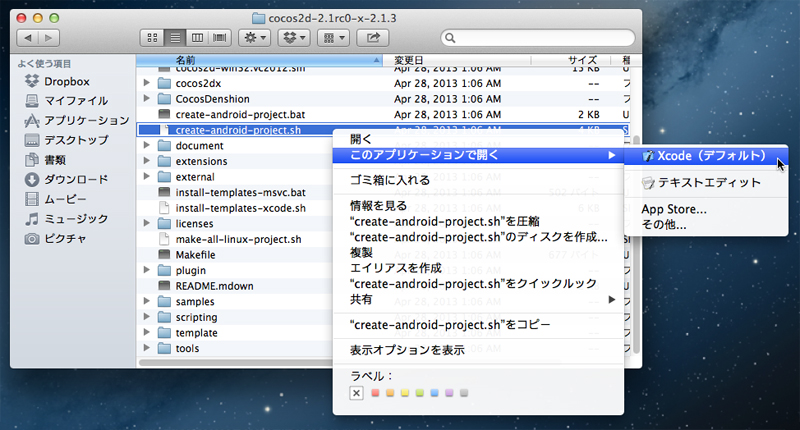Apply the yellow label color
Viewport: 800px width, 430px height.
pyautogui.click(x=405, y=393)
